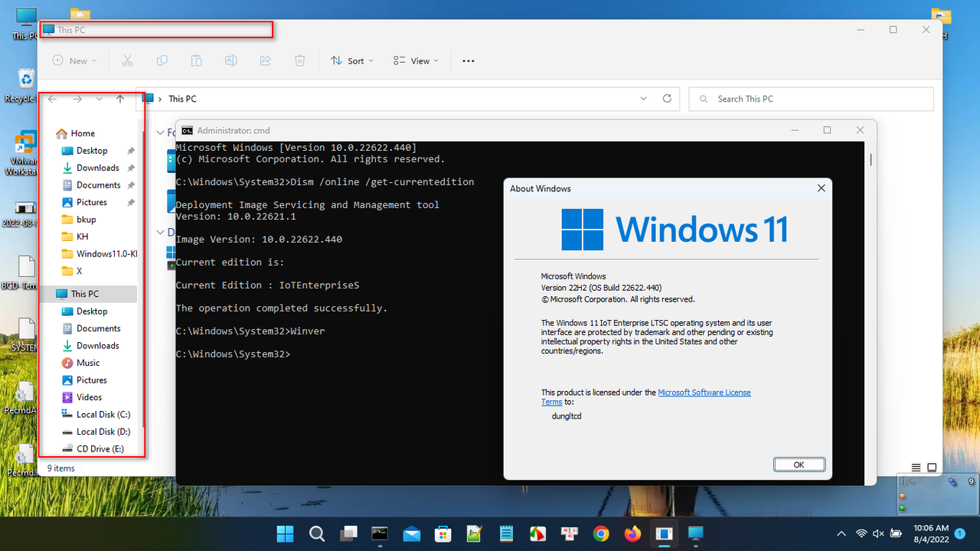Go forward with the Explorer forward arrow
980x551 pixels.
click(x=77, y=99)
